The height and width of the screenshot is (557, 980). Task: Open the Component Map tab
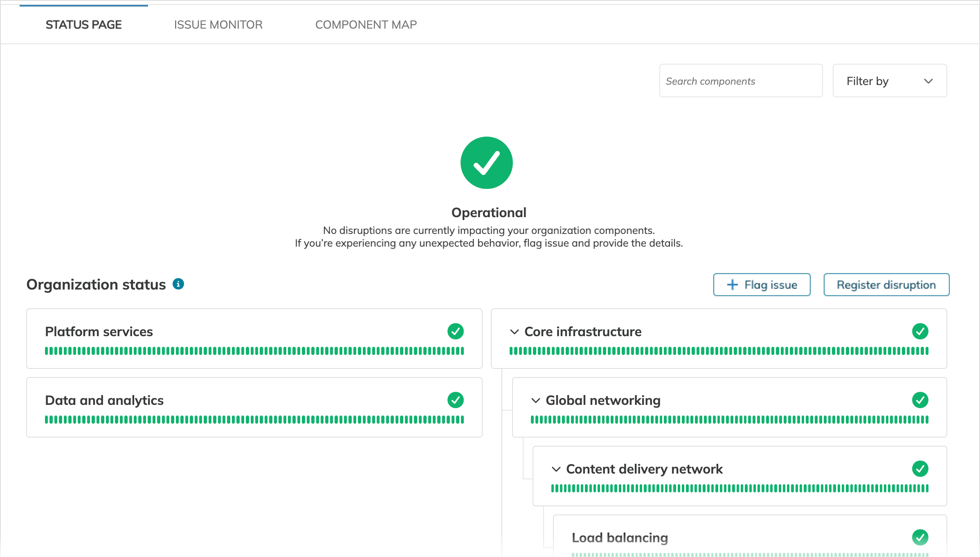[366, 25]
